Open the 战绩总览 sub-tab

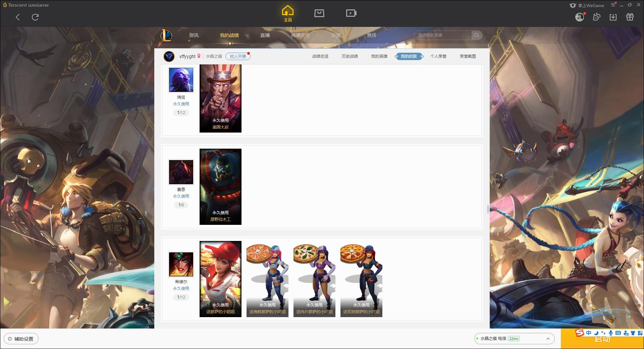coord(320,56)
